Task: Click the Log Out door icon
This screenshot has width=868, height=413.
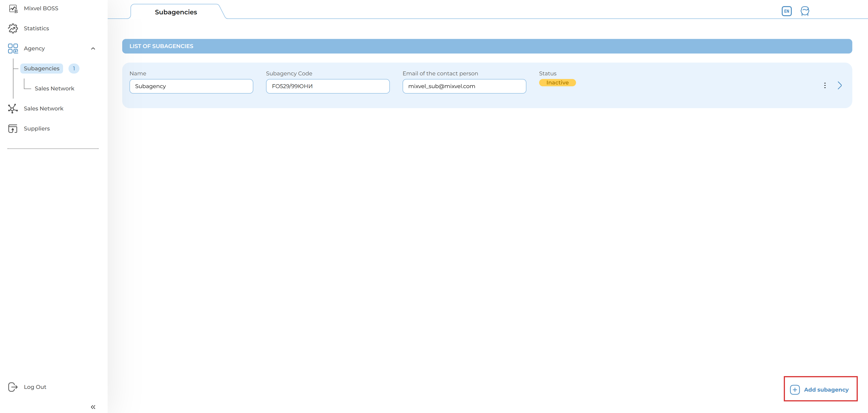Action: click(x=13, y=387)
